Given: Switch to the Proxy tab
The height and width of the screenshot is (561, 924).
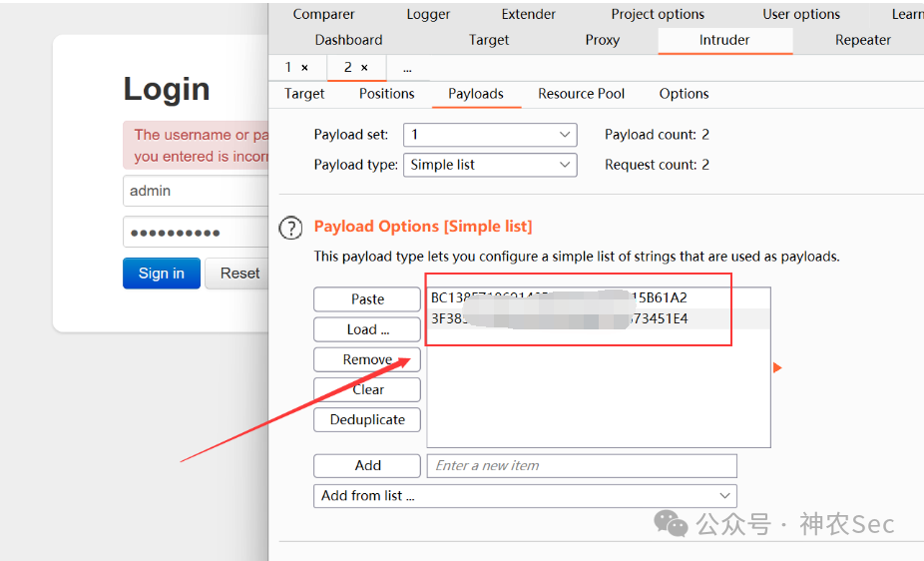Looking at the screenshot, I should click(603, 40).
